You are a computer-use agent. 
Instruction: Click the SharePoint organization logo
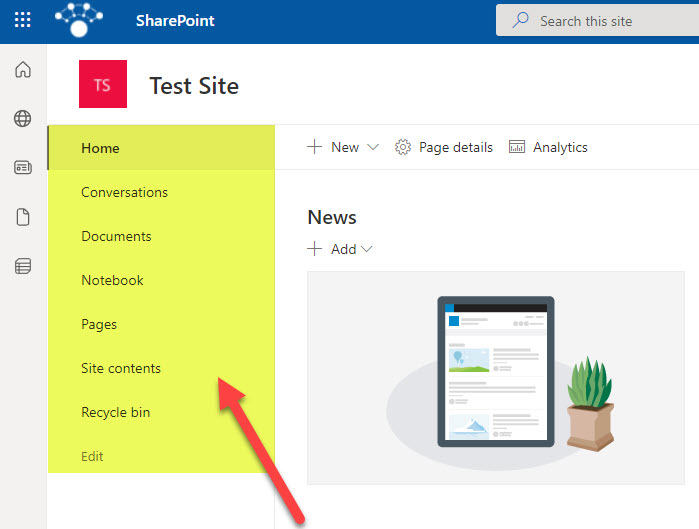coord(85,19)
